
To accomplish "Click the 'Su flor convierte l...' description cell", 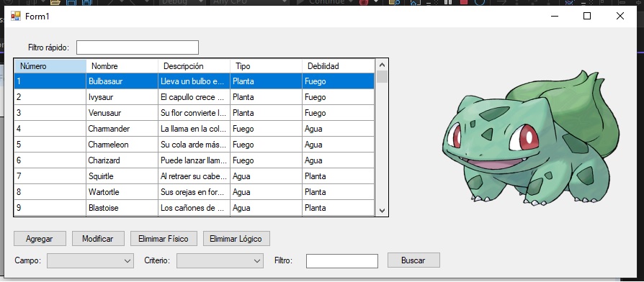I will pos(194,113).
